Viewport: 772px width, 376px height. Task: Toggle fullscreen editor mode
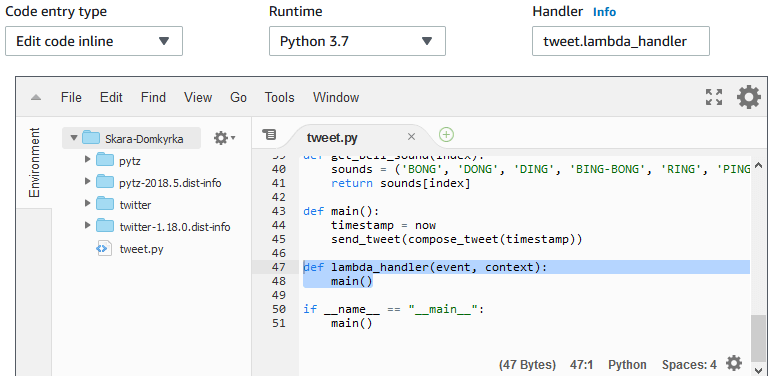pos(714,97)
